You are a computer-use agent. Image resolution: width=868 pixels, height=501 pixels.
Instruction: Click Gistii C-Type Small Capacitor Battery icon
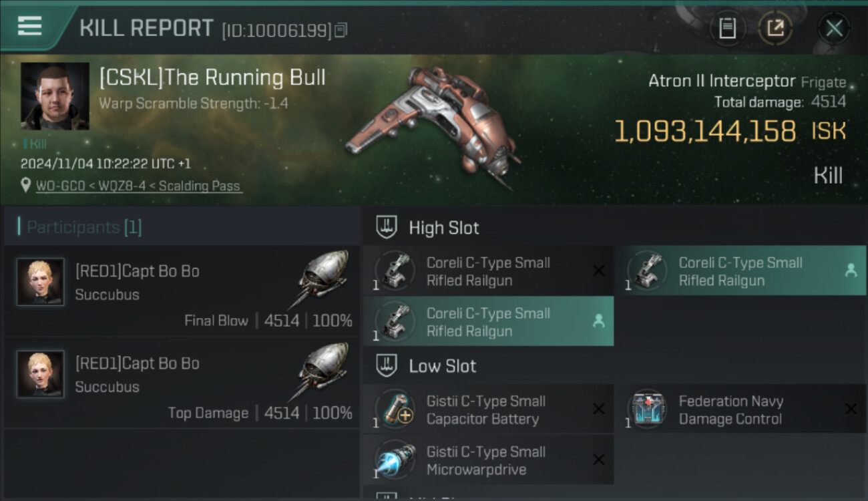395,409
